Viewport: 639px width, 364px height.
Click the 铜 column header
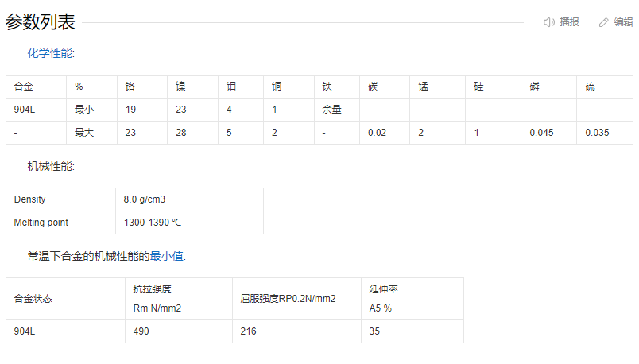(x=289, y=87)
